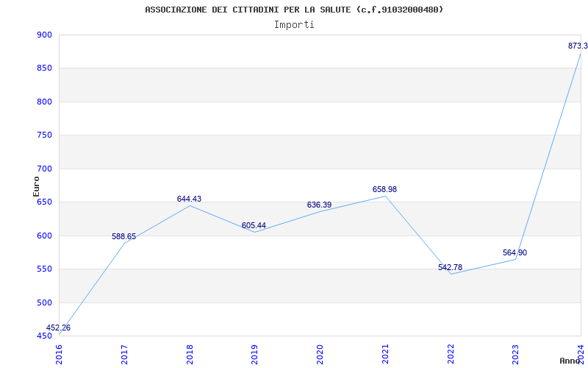The height and width of the screenshot is (368, 588).
Task: Click x-axis year 2018
Action: point(190,354)
